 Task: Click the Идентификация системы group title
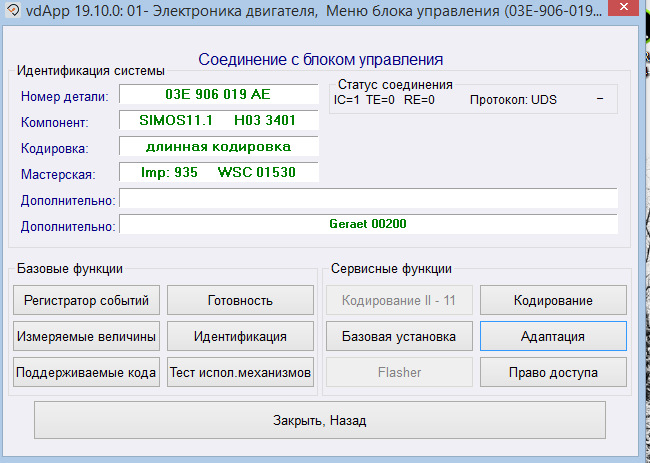[90, 70]
